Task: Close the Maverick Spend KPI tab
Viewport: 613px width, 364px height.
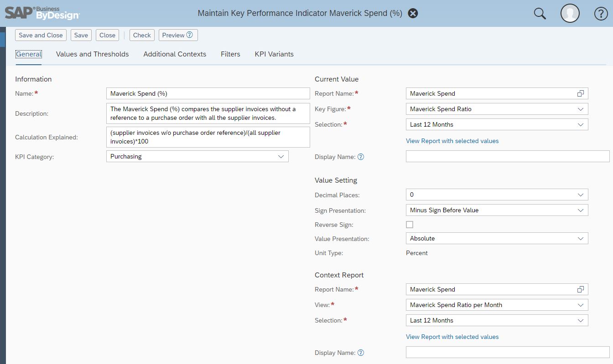Action: [413, 13]
